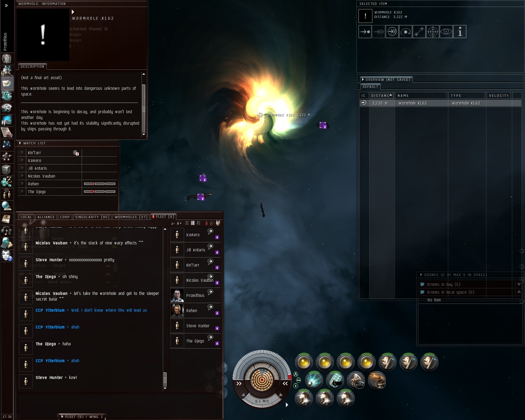Decrease chat font size with a-
This screenshot has height=420, width=525.
coord(173,224)
